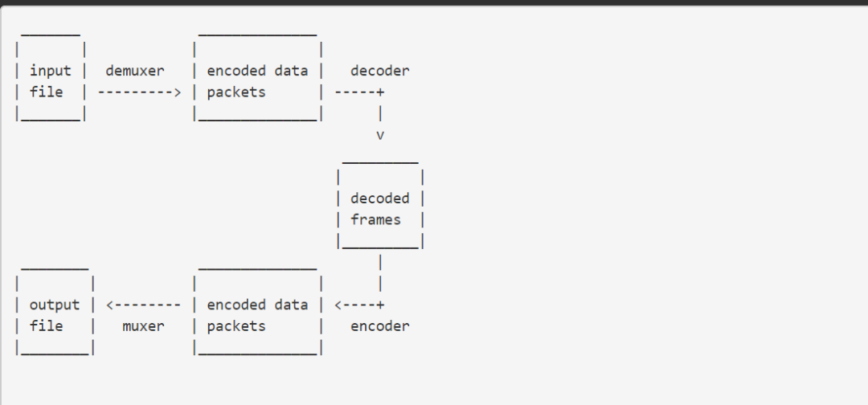Click the word "file" beneath "output"

(x=46, y=325)
